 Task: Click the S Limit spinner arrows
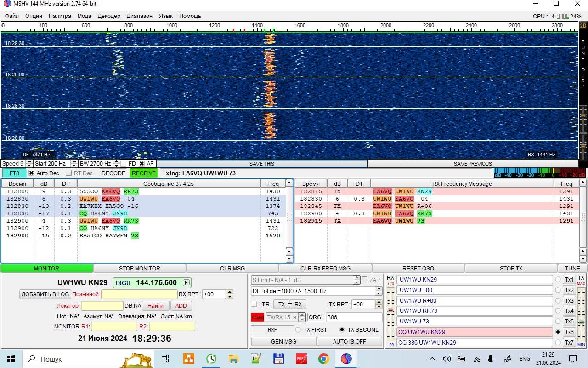coord(356,280)
